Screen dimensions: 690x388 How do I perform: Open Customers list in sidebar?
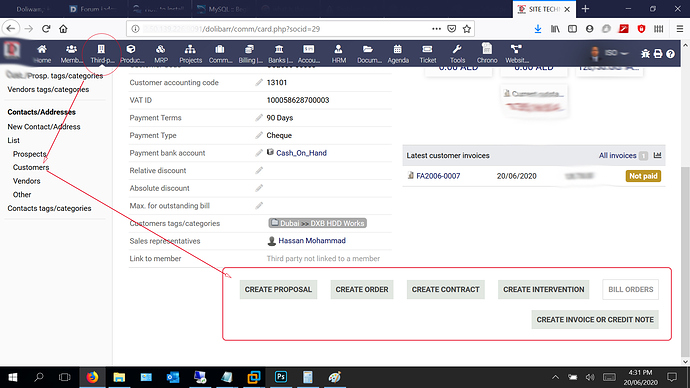pos(31,167)
